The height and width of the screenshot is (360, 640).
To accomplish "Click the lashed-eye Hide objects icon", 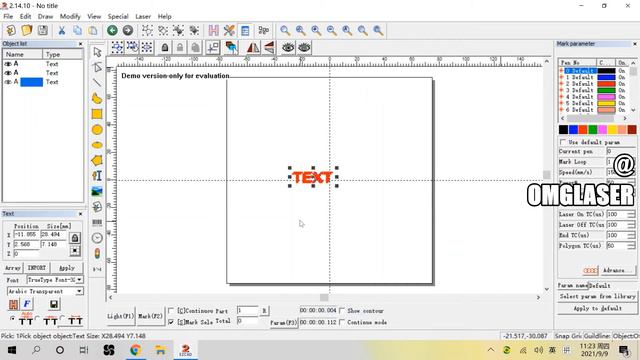I will tap(304, 48).
